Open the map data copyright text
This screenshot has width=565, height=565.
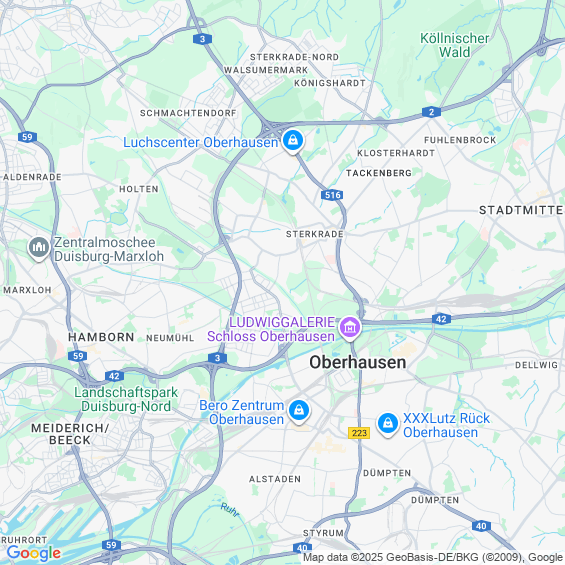pos(433,557)
